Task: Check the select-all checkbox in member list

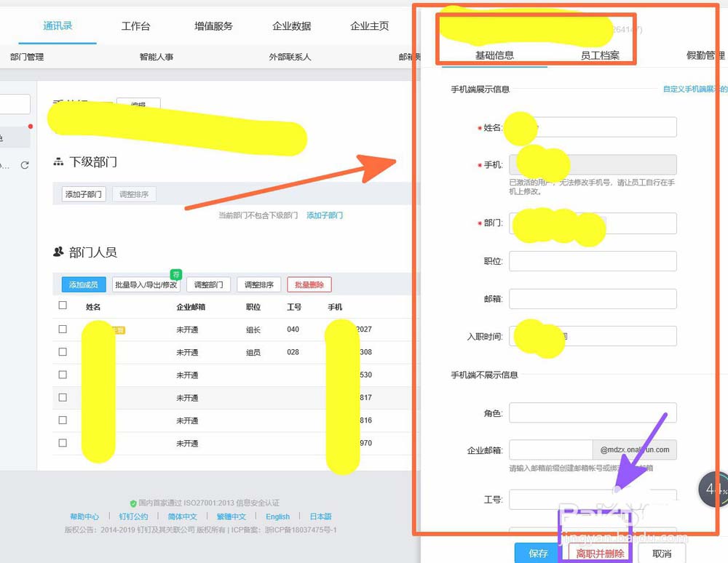Action: pos(63,305)
